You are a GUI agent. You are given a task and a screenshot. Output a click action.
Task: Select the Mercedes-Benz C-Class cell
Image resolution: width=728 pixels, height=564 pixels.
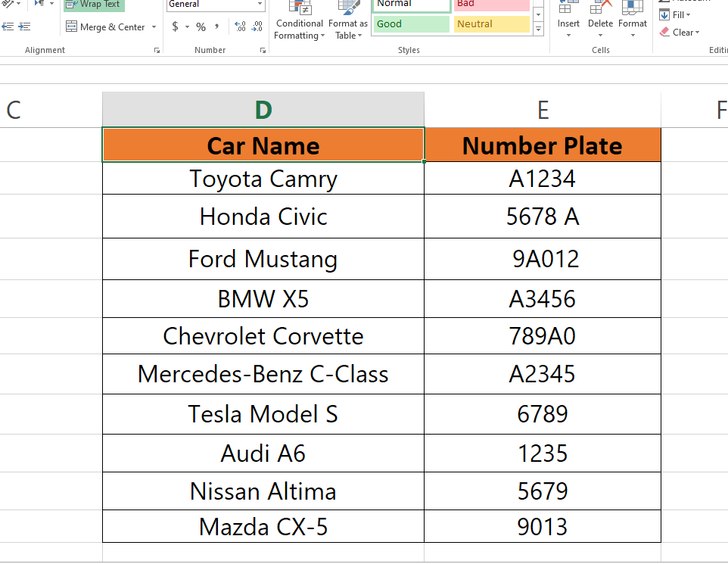point(263,374)
